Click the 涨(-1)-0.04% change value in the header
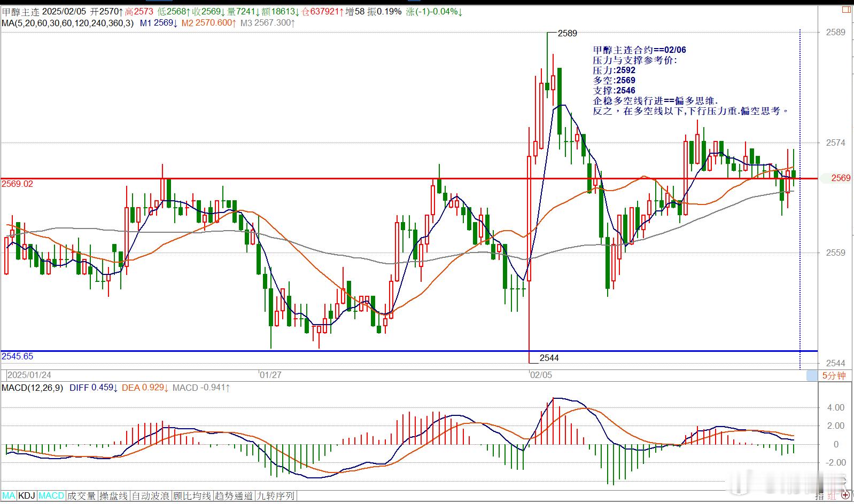This screenshot has height=504, width=854. [434, 11]
